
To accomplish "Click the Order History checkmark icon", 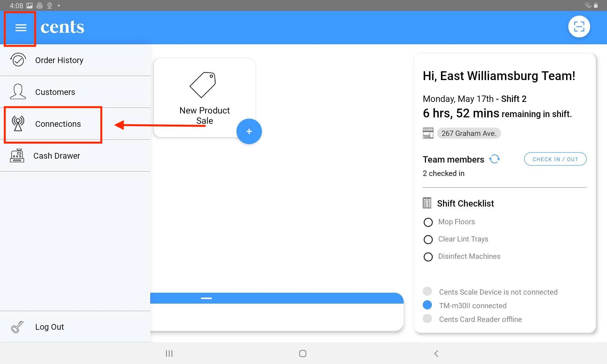I will click(x=18, y=60).
